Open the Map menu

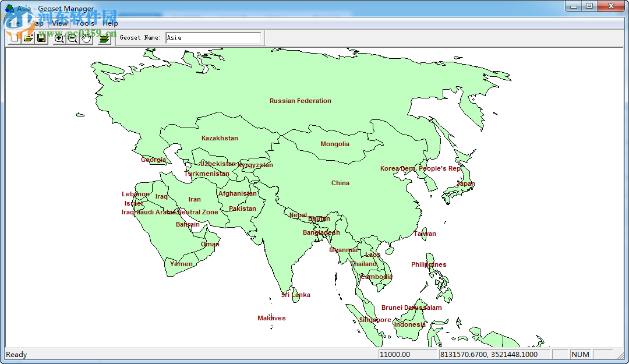point(35,23)
